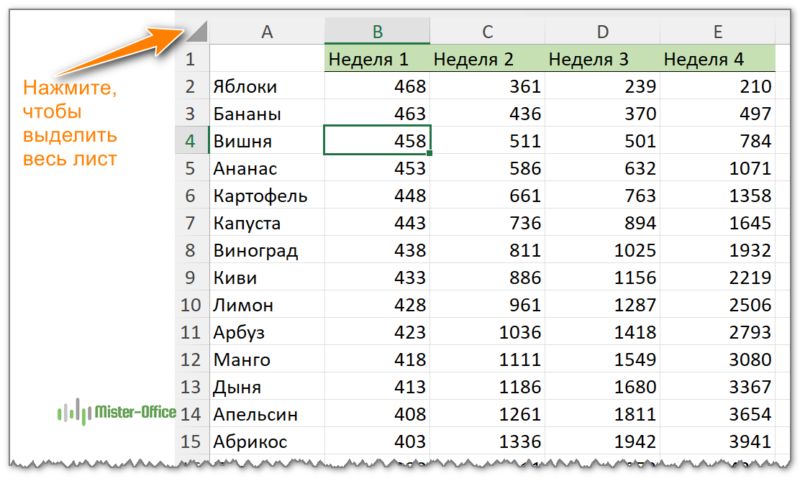This screenshot has height=481, width=800.
Task: Select the cell containing Картофель
Action: coord(266,196)
